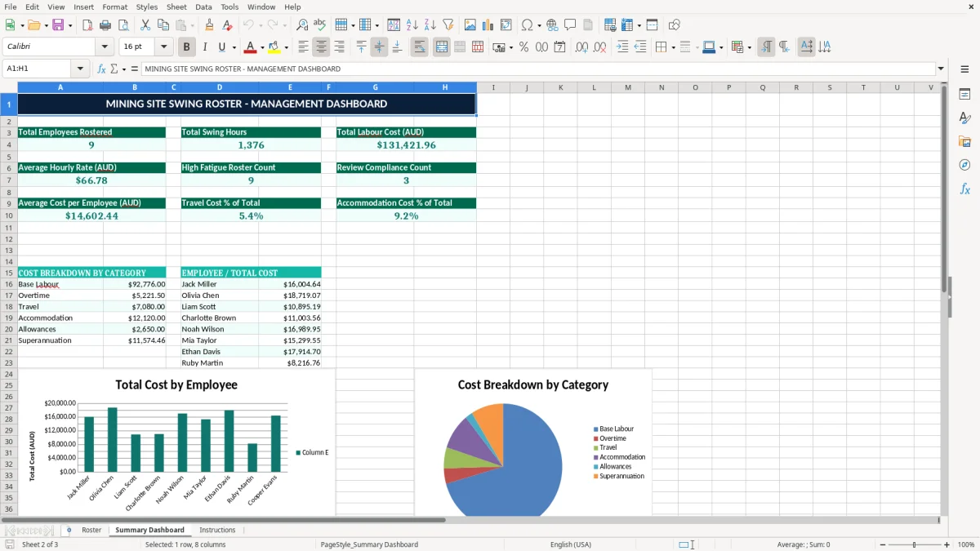Toggle Wrap Text
This screenshot has height=551, width=980.
click(419, 47)
